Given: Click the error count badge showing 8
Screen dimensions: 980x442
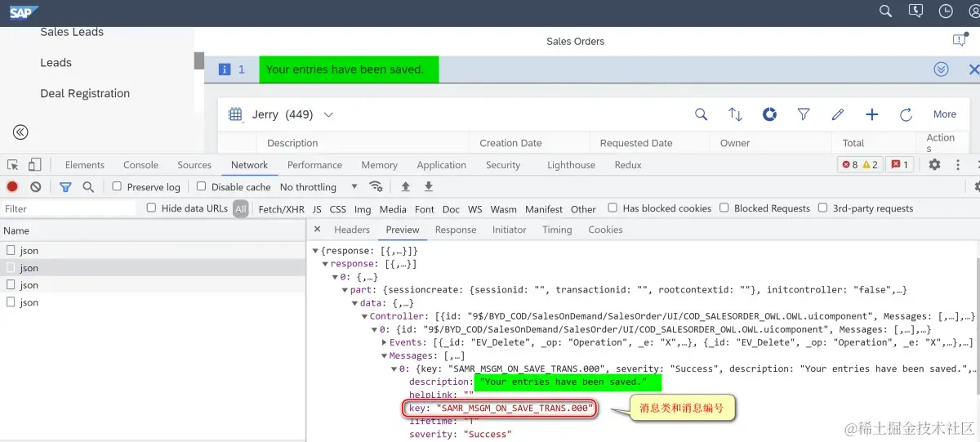Looking at the screenshot, I should tap(849, 165).
